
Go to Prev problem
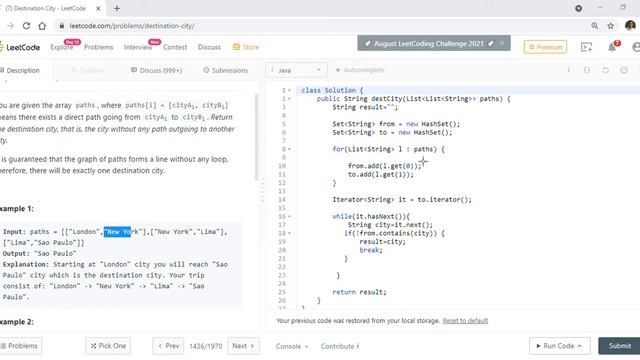click(x=168, y=346)
